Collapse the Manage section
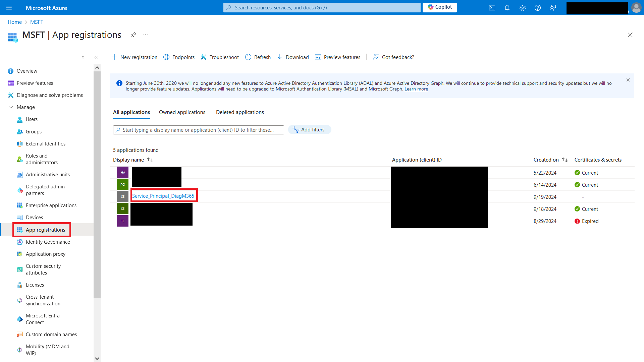Viewport: 644px width, 362px height. point(11,107)
